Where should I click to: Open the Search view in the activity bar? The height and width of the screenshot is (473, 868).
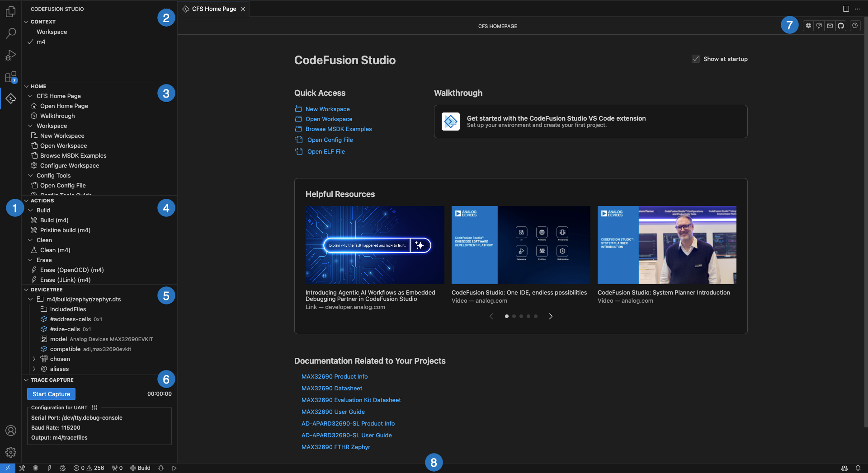(x=11, y=33)
